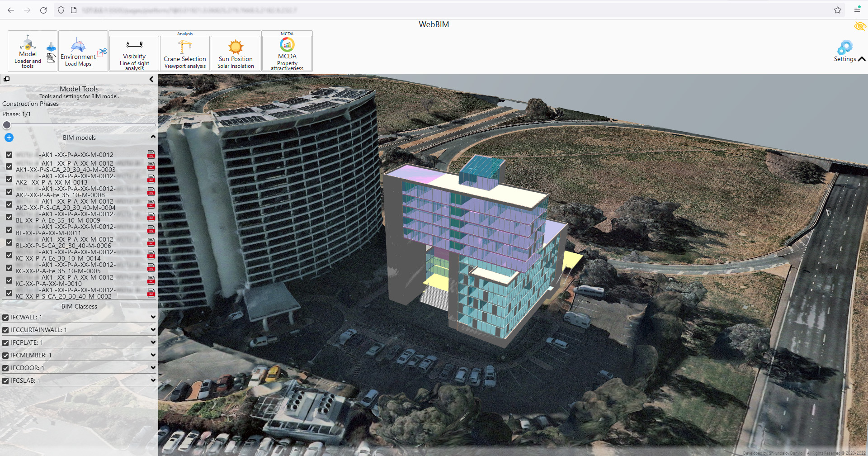Uncheck AK2-XX-P-A-Ee_35_10-M-0008 model checkbox
The height and width of the screenshot is (456, 868).
click(x=9, y=192)
